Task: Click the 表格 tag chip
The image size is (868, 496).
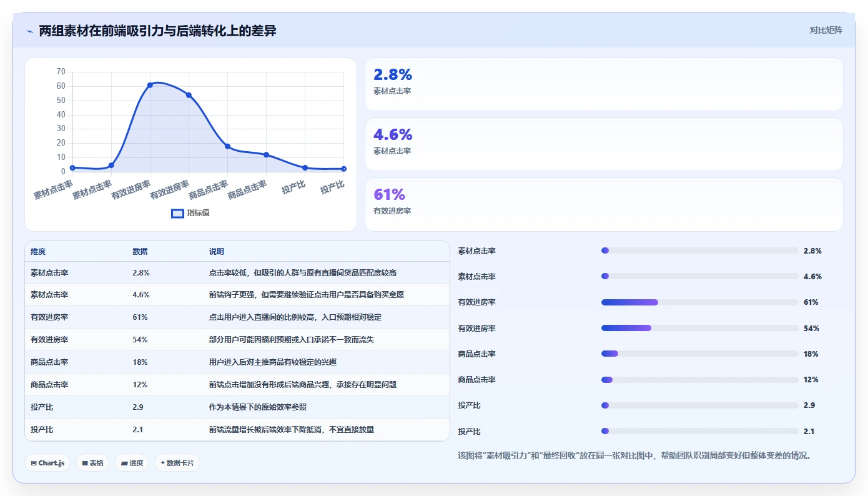Action: [x=93, y=463]
